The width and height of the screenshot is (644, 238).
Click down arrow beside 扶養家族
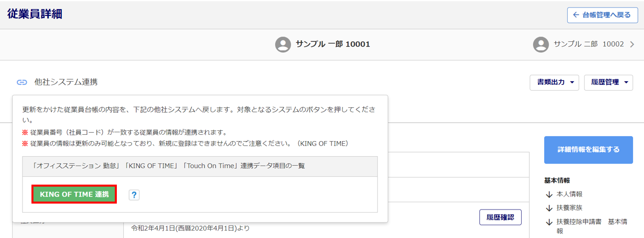(x=550, y=208)
